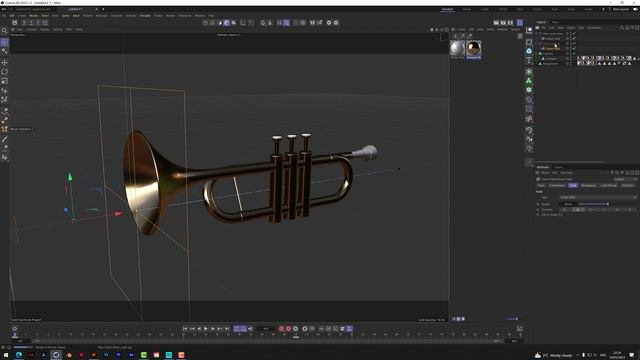Click the Linear Field object icon in Attributes header

[x=538, y=179]
